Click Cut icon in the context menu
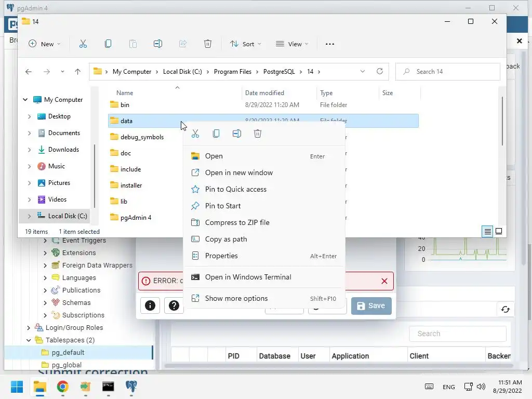The image size is (532, 399). point(195,134)
